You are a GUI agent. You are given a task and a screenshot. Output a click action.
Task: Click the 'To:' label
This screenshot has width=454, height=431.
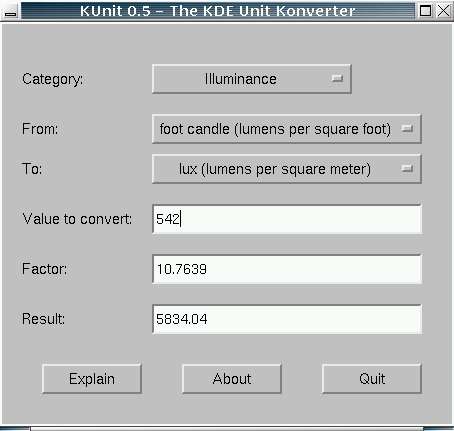pyautogui.click(x=32, y=169)
